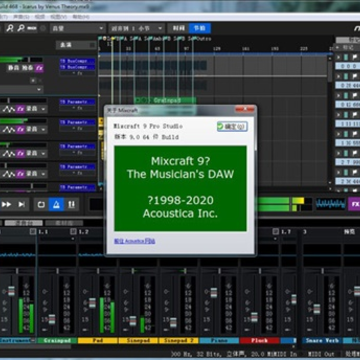Open the 帮助(H) menu
The height and width of the screenshot is (360, 360).
point(81,16)
